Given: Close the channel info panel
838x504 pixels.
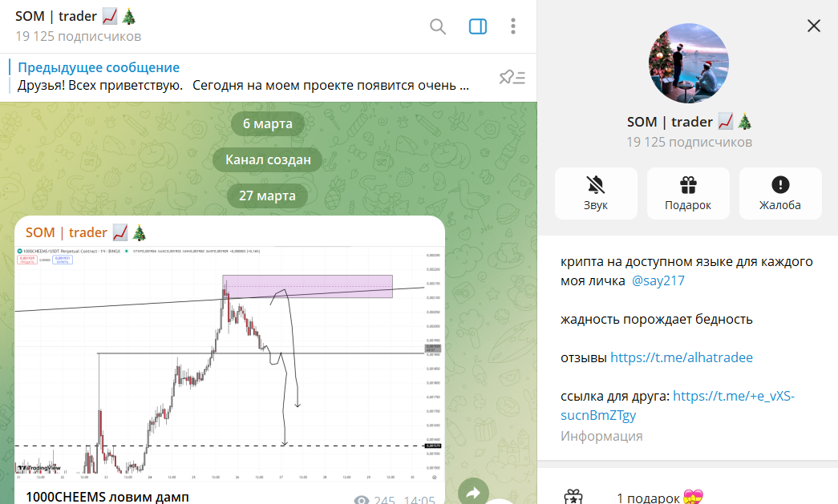Looking at the screenshot, I should (813, 26).
